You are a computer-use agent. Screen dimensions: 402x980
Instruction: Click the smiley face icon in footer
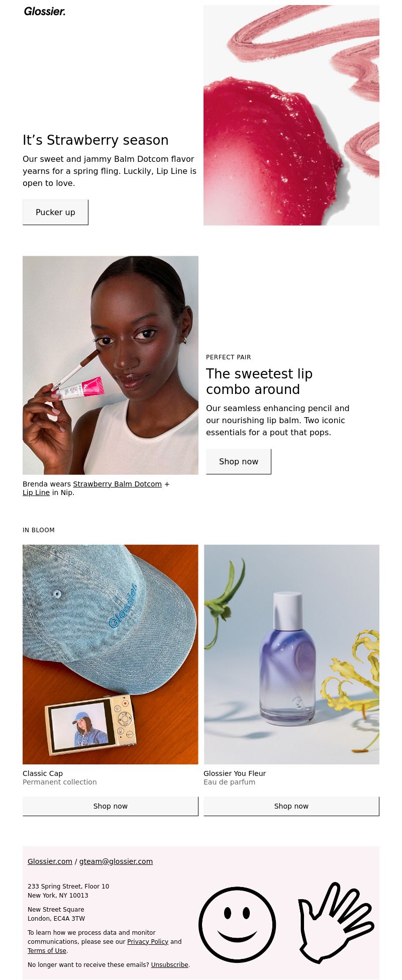pos(237,925)
